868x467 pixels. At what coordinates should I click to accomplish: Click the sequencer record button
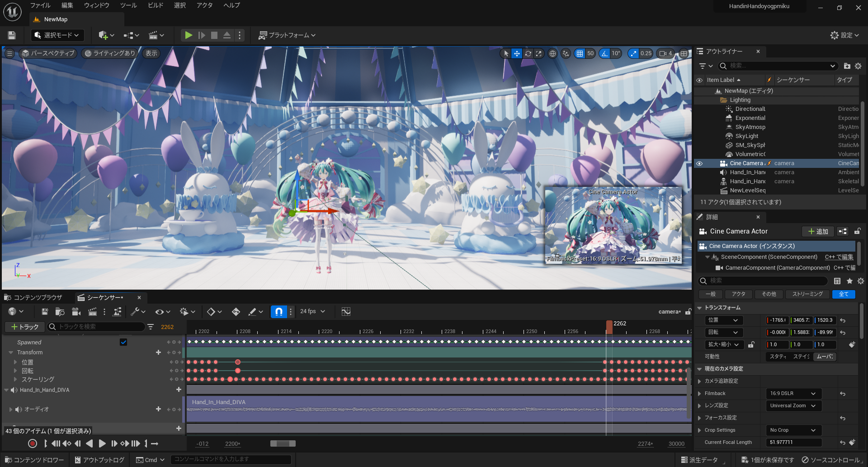coord(32,443)
